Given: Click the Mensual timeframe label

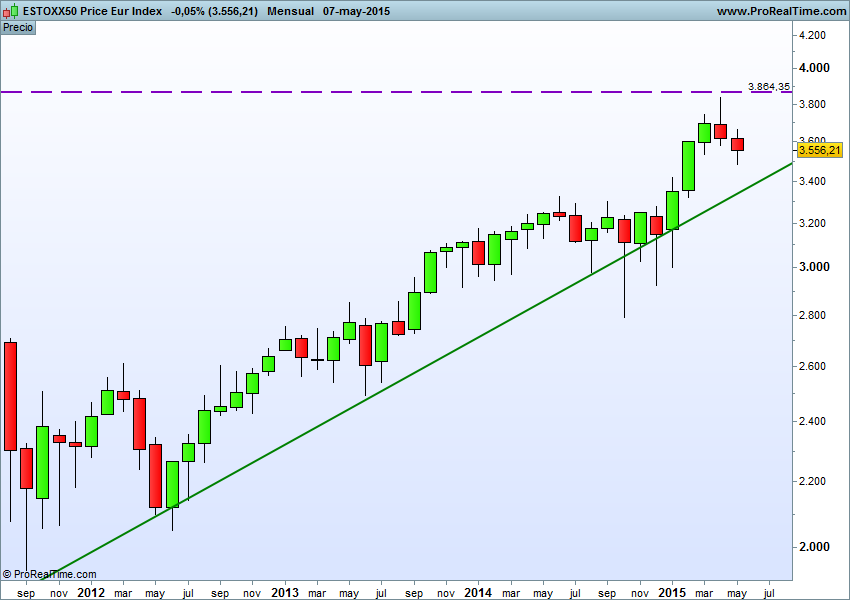Looking at the screenshot, I should (x=291, y=11).
